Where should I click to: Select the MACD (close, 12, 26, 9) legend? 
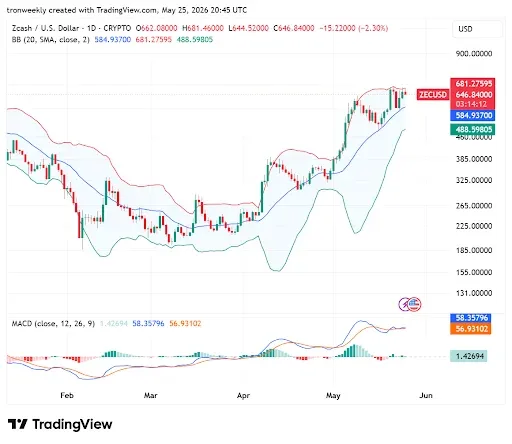[53, 323]
